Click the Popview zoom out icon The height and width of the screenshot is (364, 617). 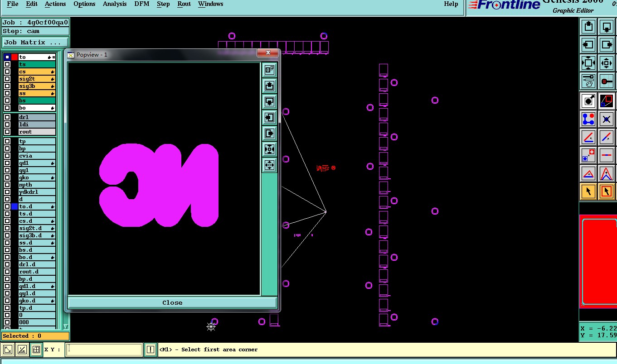(269, 165)
